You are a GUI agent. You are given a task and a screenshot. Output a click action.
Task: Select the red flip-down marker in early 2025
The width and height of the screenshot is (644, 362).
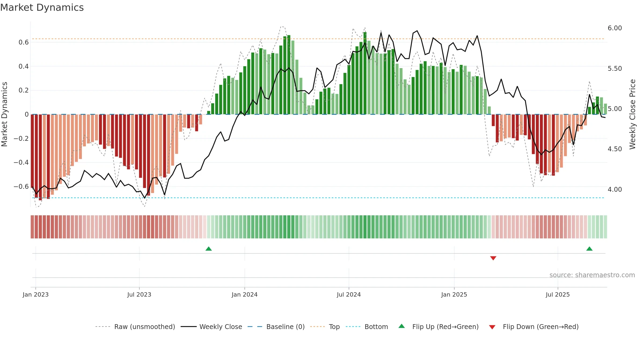(x=493, y=258)
